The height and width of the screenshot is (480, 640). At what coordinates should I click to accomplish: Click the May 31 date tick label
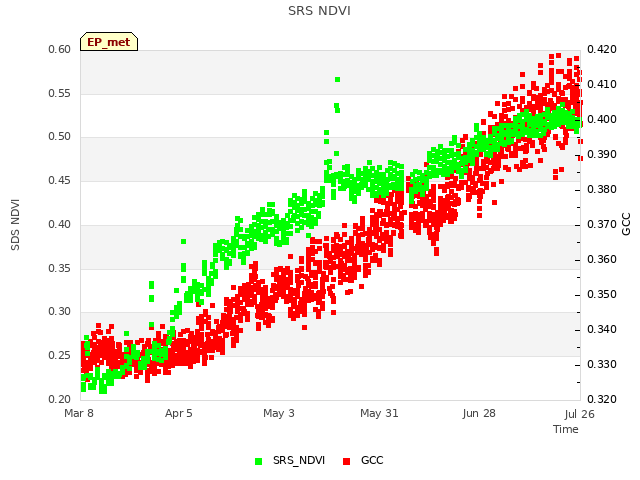click(x=379, y=413)
